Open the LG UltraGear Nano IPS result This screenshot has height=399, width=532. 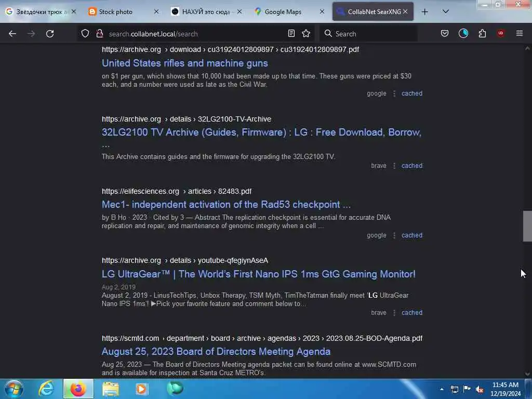(x=259, y=274)
